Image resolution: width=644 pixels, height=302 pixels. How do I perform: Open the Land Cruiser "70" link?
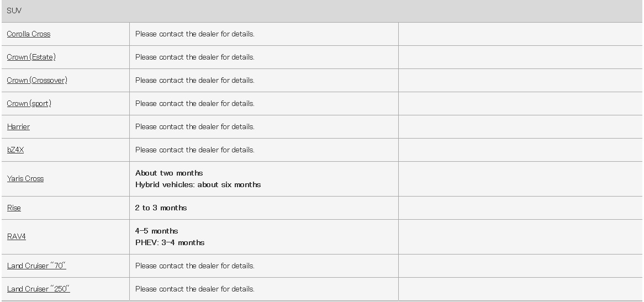pos(36,266)
